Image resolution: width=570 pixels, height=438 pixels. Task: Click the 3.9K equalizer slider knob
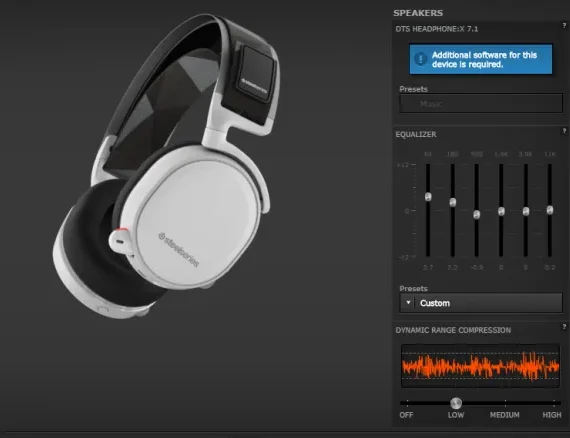pyautogui.click(x=526, y=211)
